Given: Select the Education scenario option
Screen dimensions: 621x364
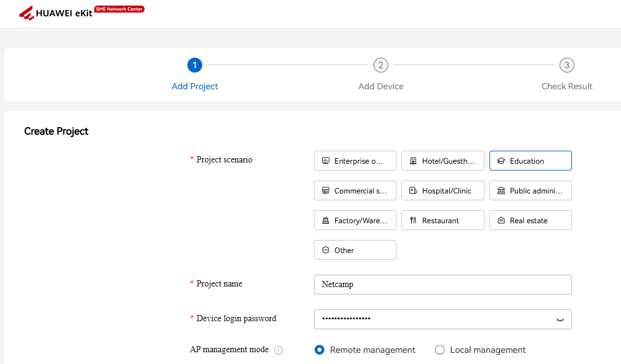Looking at the screenshot, I should point(530,161).
